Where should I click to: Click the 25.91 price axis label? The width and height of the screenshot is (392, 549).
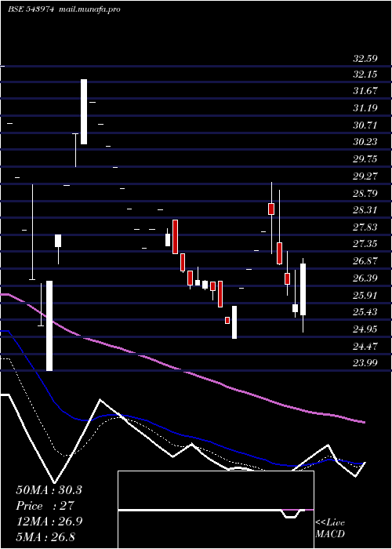365,295
